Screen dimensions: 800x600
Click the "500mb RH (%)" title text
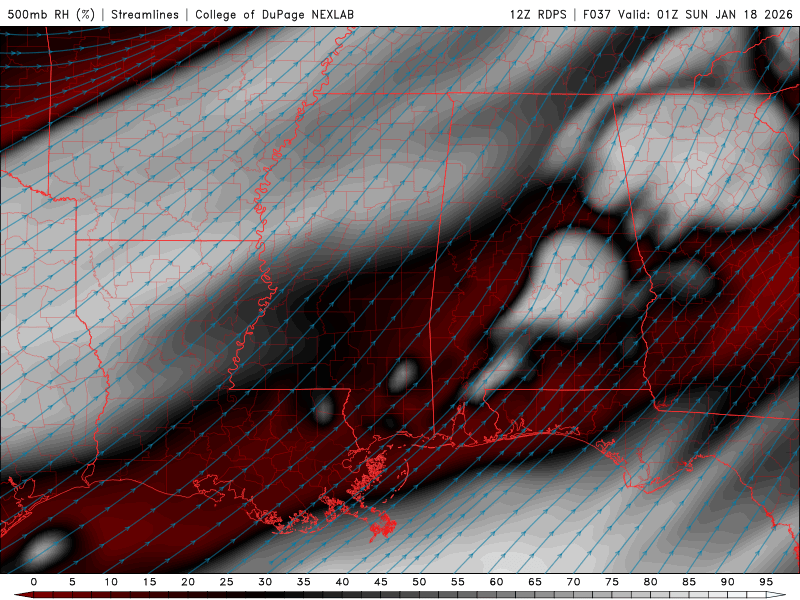[51, 14]
